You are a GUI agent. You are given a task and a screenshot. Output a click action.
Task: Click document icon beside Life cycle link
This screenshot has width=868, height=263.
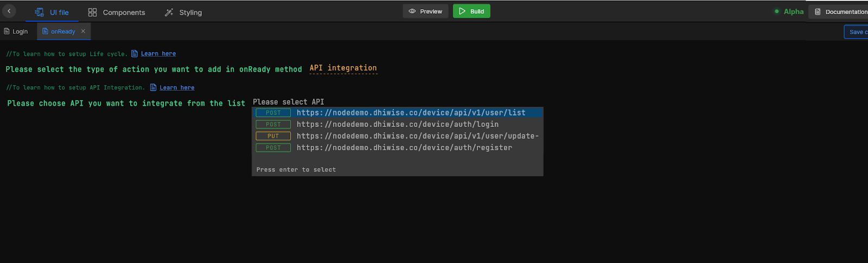pos(135,53)
